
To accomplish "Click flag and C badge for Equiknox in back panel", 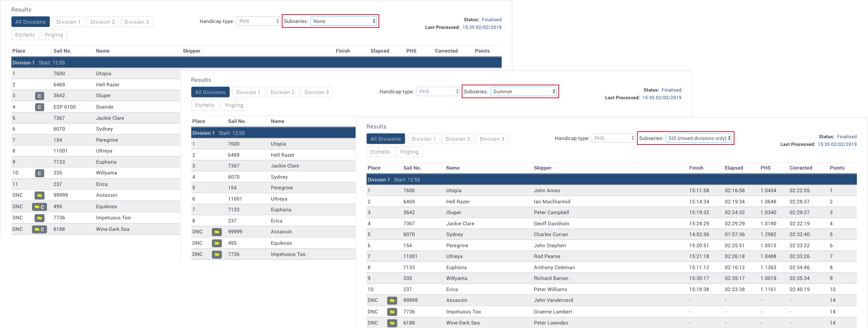I will (x=39, y=207).
